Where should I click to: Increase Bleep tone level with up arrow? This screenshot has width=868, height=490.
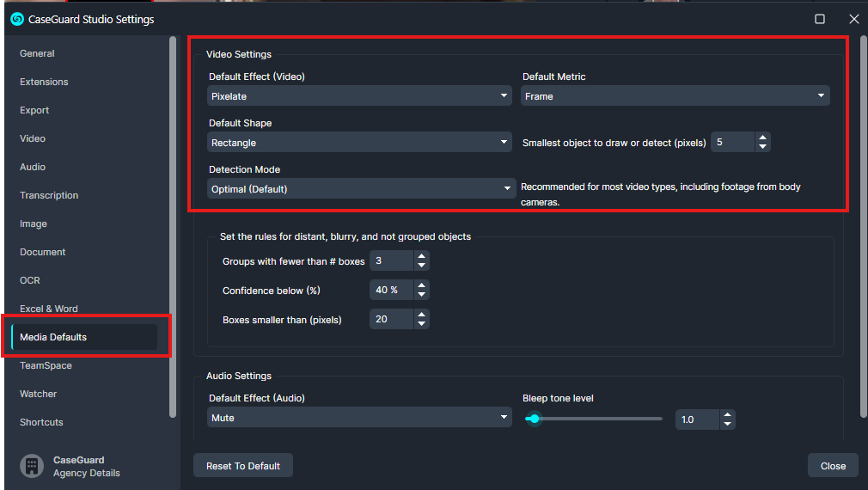pyautogui.click(x=727, y=414)
